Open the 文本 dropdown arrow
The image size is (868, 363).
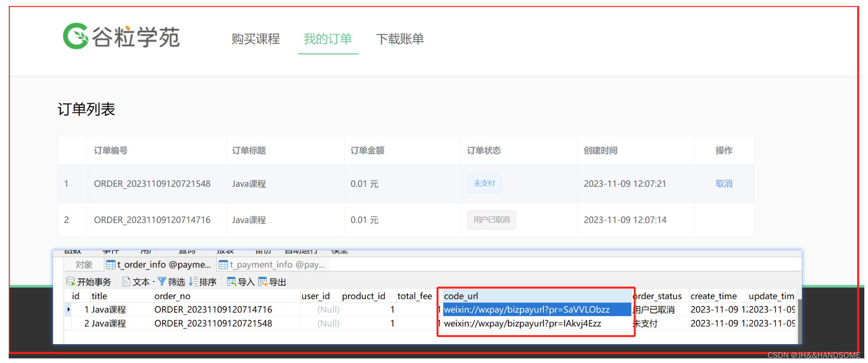click(153, 282)
